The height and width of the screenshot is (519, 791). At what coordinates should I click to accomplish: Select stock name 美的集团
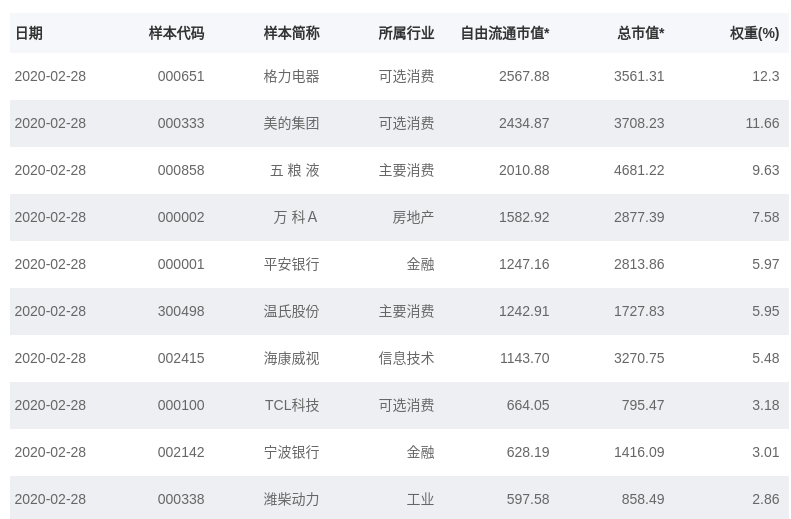(x=292, y=123)
